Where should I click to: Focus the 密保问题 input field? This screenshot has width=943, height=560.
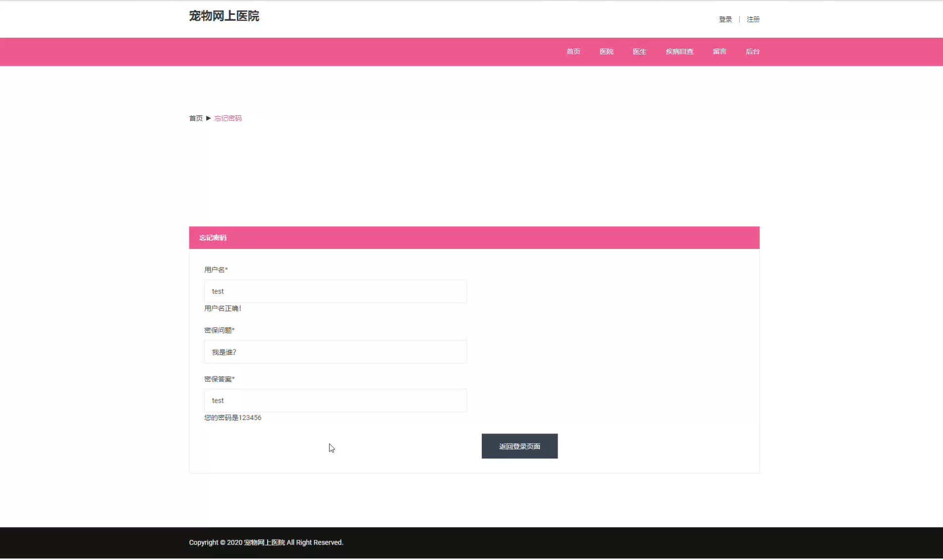click(335, 352)
